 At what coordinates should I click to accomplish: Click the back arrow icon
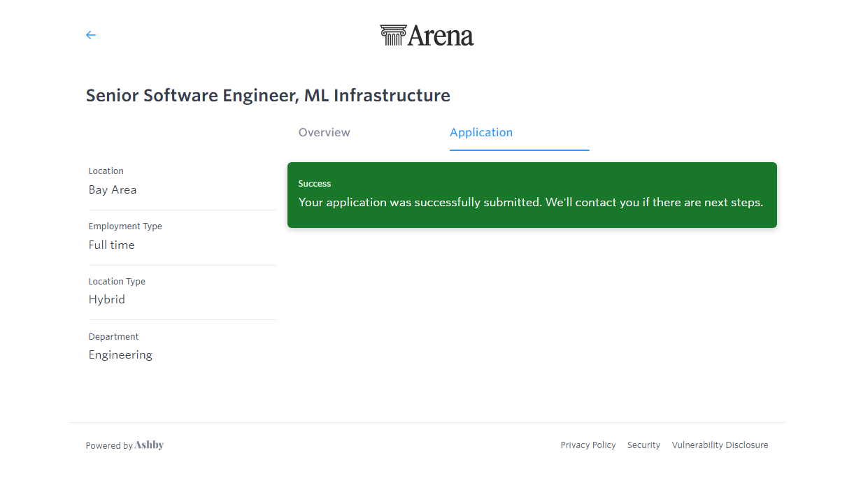pos(90,35)
